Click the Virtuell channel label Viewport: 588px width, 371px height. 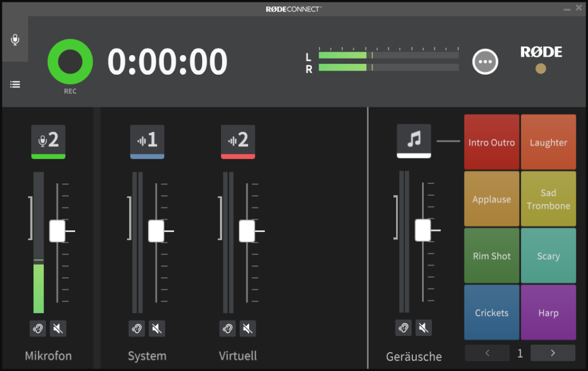click(x=238, y=355)
